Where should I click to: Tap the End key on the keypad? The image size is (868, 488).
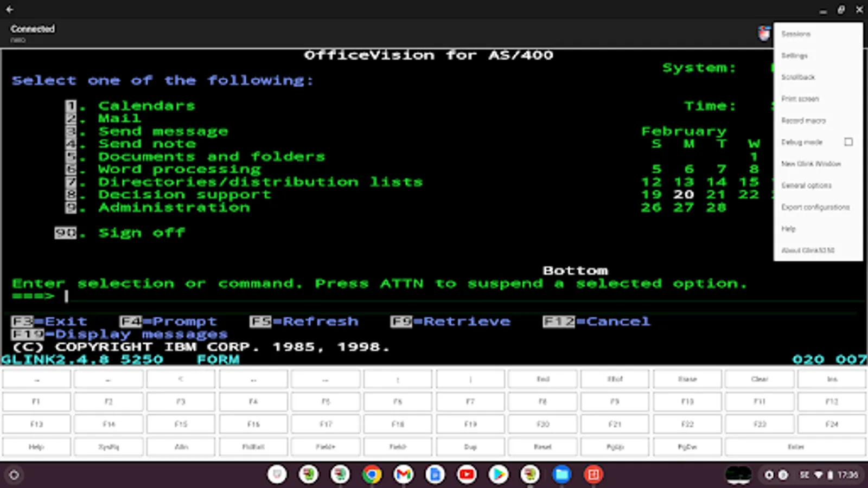click(x=542, y=379)
